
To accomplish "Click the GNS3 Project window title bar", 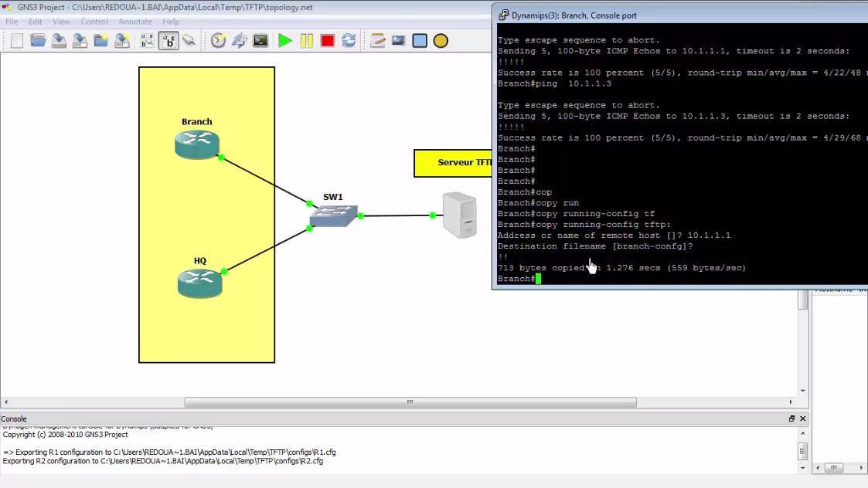I will coord(247,7).
